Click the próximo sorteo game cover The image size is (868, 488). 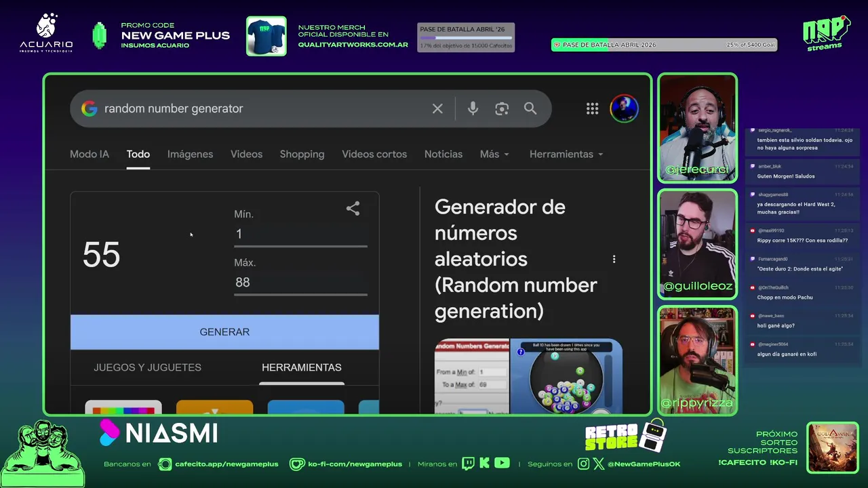(x=833, y=448)
